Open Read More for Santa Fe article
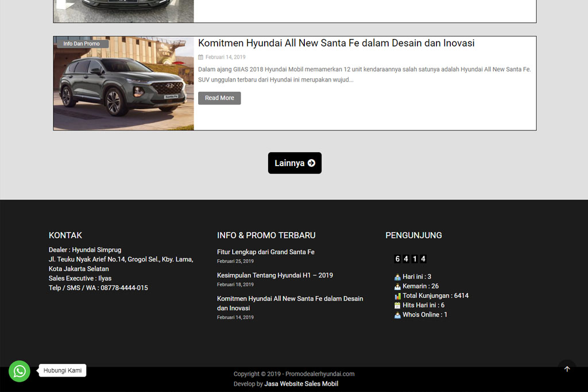The height and width of the screenshot is (392, 588). [x=219, y=98]
